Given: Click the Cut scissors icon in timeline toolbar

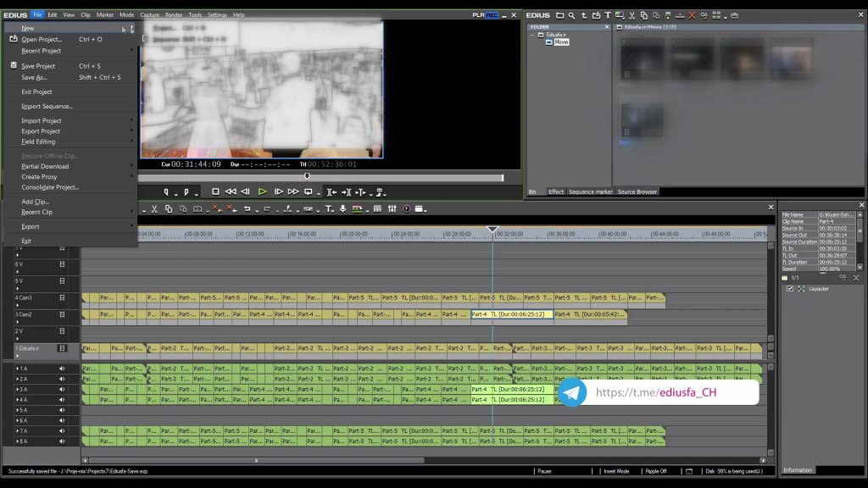Looking at the screenshot, I should point(154,208).
